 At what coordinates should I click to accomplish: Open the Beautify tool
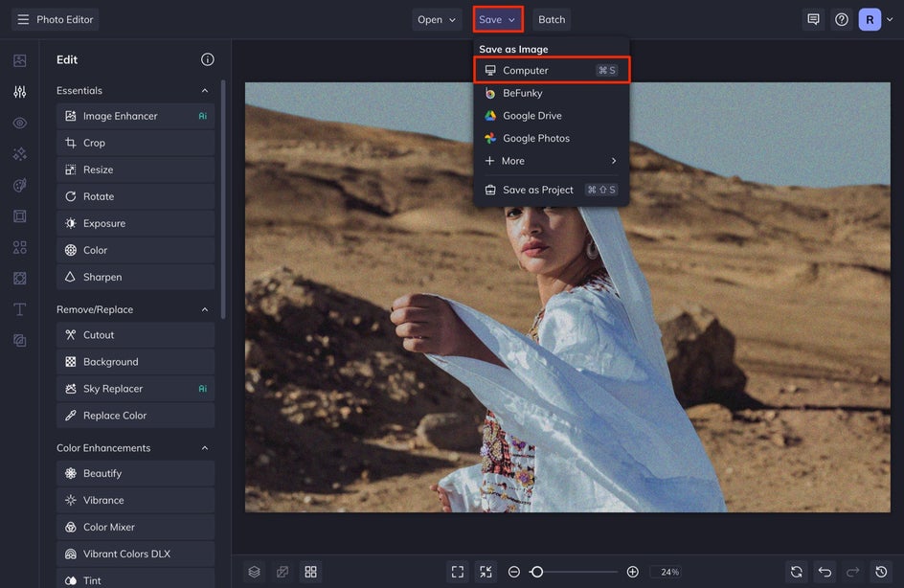click(x=135, y=473)
